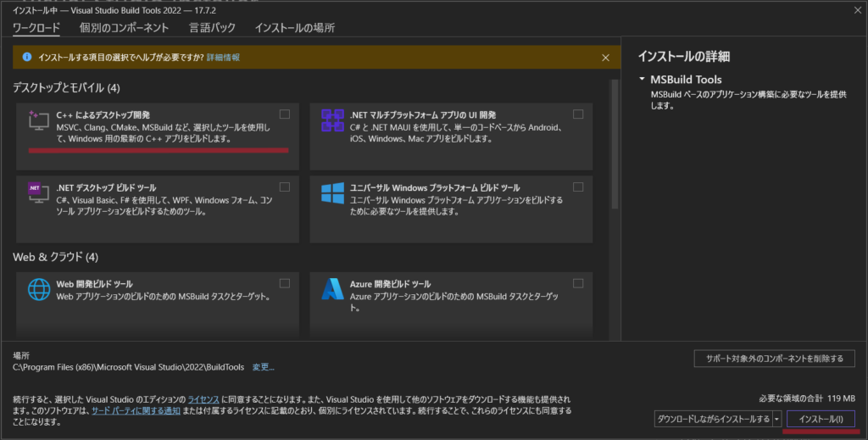Open the install mode dropdown arrow
868x440 pixels.
coord(776,419)
